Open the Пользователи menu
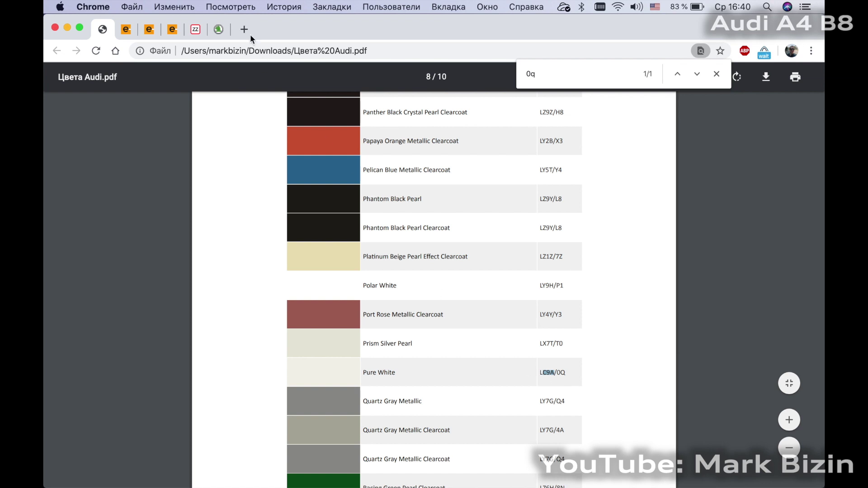This screenshot has height=488, width=868. tap(391, 7)
